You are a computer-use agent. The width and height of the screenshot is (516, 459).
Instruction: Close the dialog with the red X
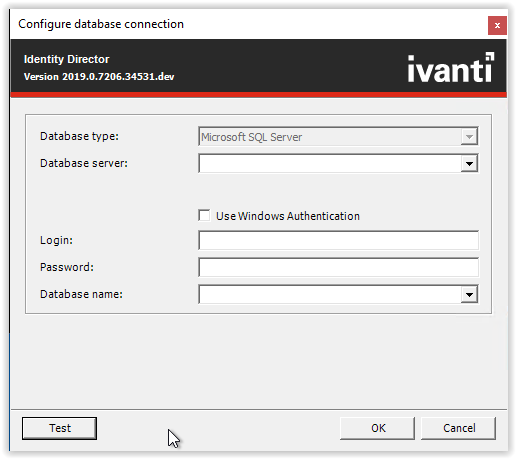pos(497,25)
